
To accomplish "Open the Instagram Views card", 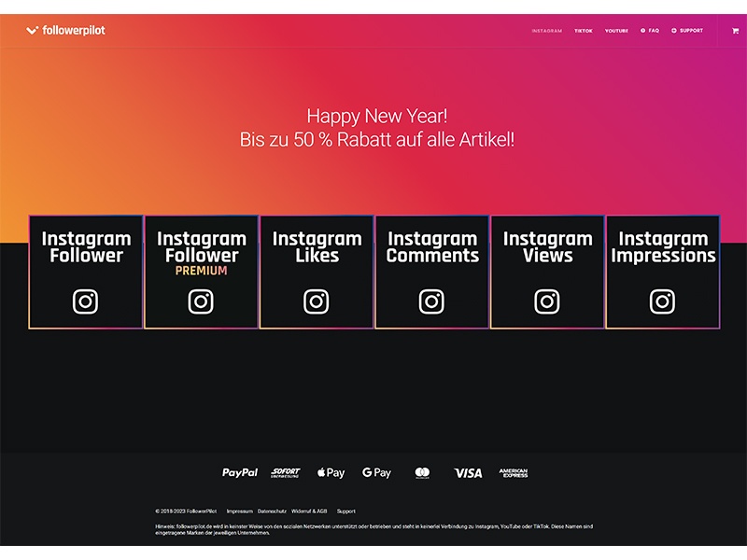I will 547,272.
